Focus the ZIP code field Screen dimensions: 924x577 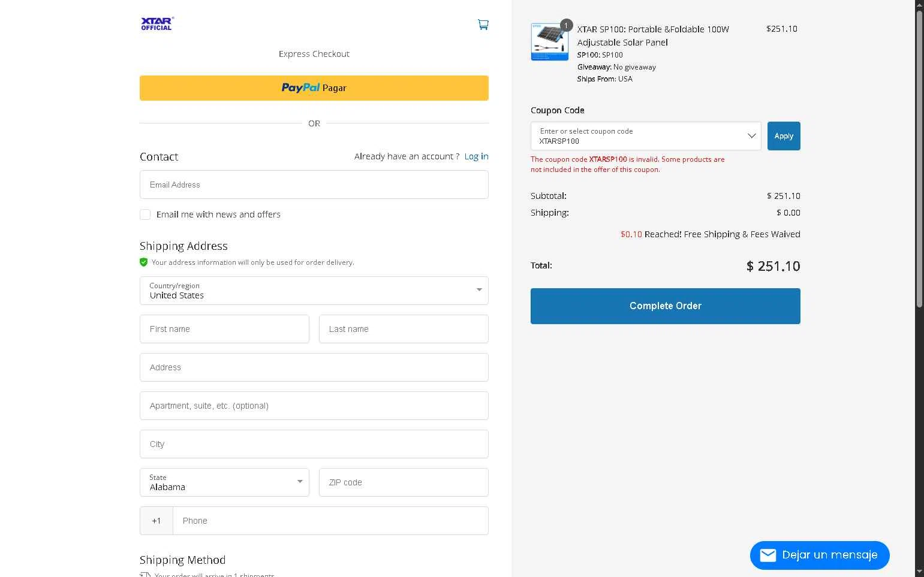[404, 482]
